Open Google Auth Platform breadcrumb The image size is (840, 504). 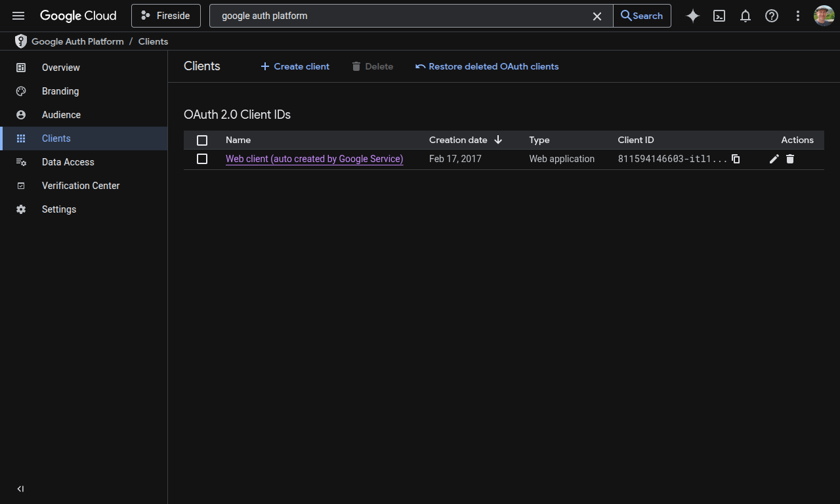point(77,41)
